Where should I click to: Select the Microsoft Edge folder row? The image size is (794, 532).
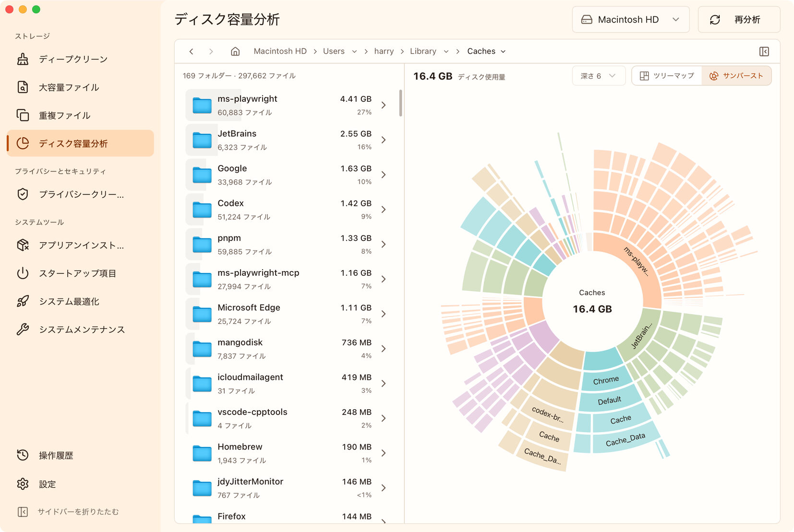pos(289,314)
